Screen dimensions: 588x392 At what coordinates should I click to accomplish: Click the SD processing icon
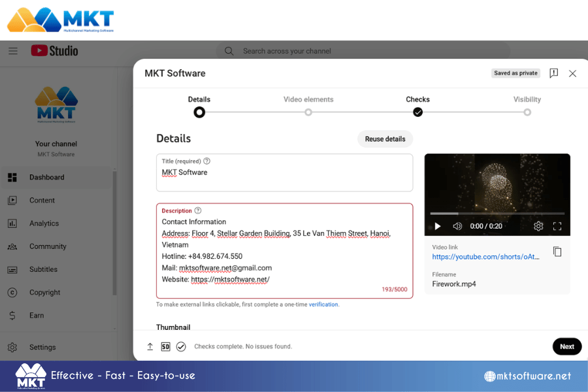click(165, 347)
